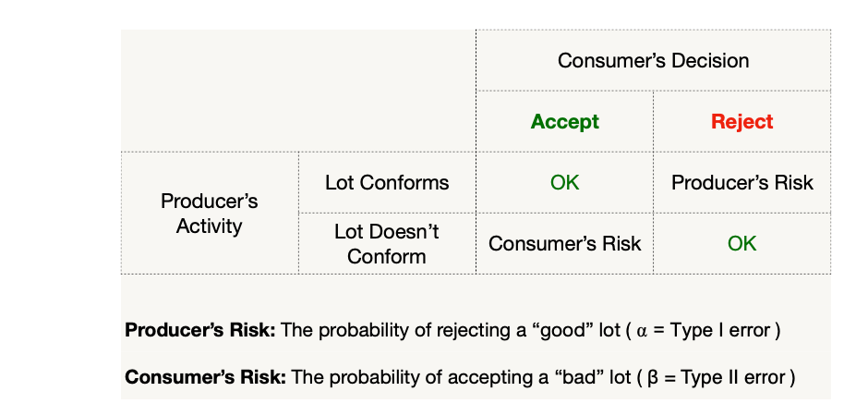Select the green Accept column header
Image resolution: width=868 pixels, height=416 pixels.
click(x=564, y=122)
